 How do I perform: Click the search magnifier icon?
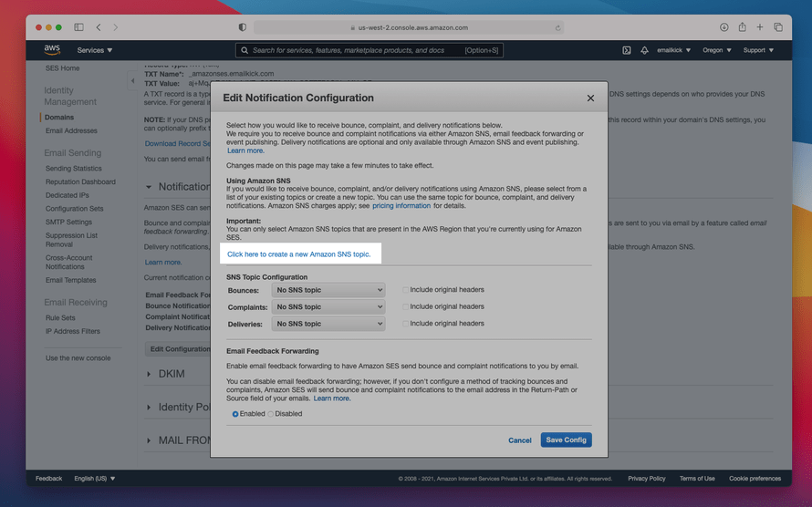pos(245,50)
